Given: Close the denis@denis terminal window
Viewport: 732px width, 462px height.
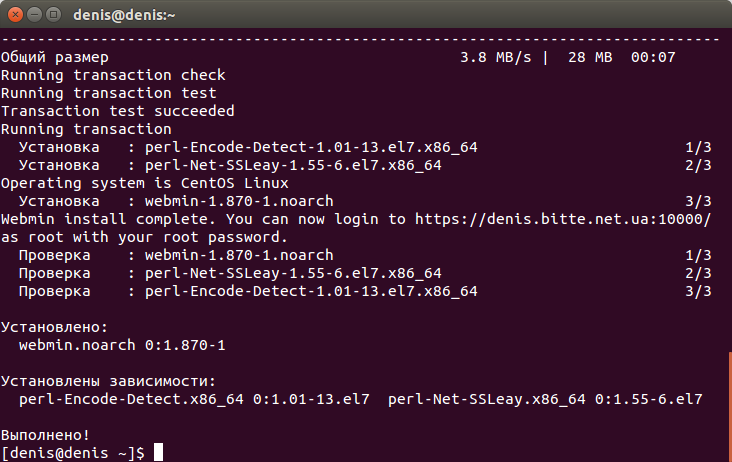Looking at the screenshot, I should 15,15.
